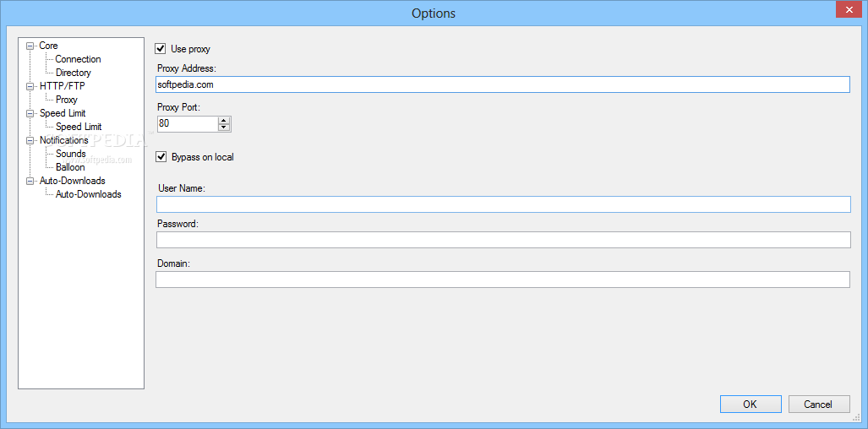Collapse the Core tree node

[30, 46]
